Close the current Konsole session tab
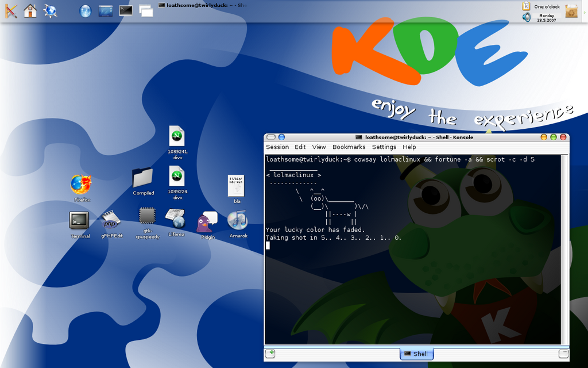 click(564, 354)
